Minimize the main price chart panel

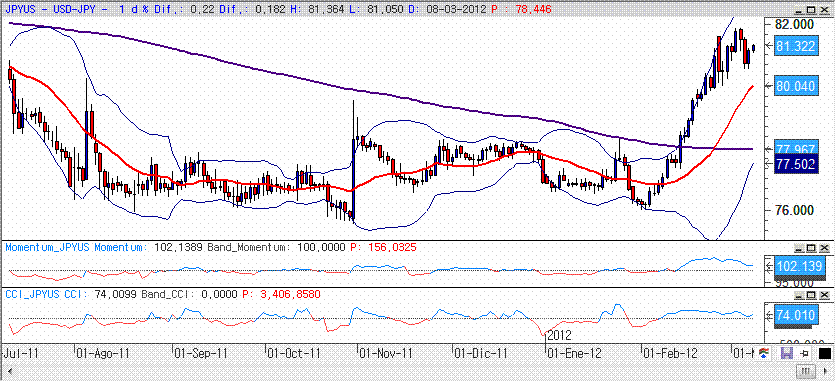(798, 10)
